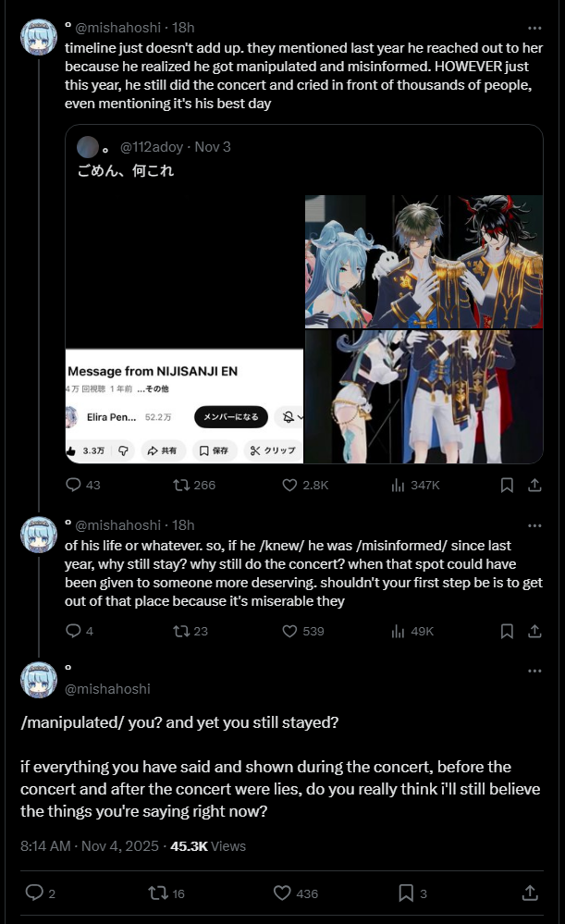The width and height of the screenshot is (565, 924).
Task: Open more options for the main tweet
Action: (x=534, y=671)
